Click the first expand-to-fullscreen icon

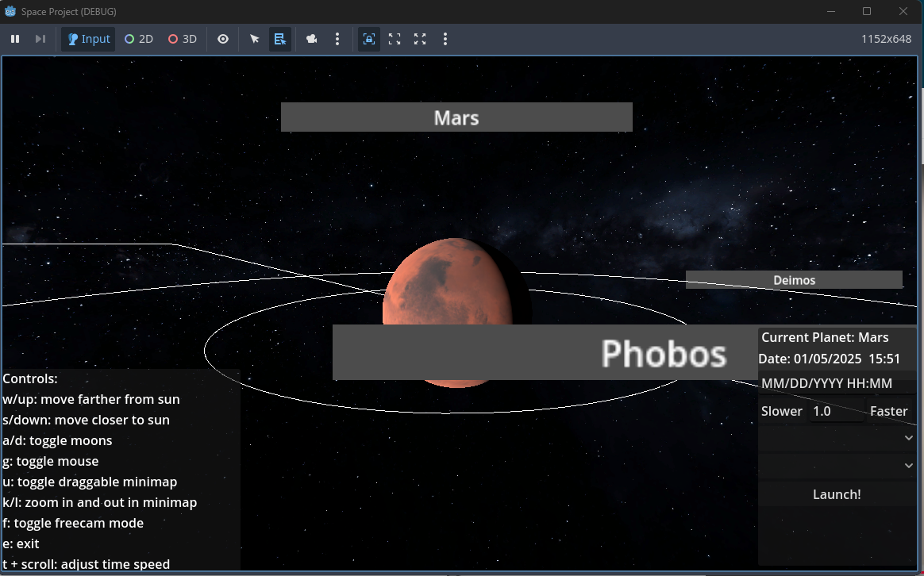point(395,39)
